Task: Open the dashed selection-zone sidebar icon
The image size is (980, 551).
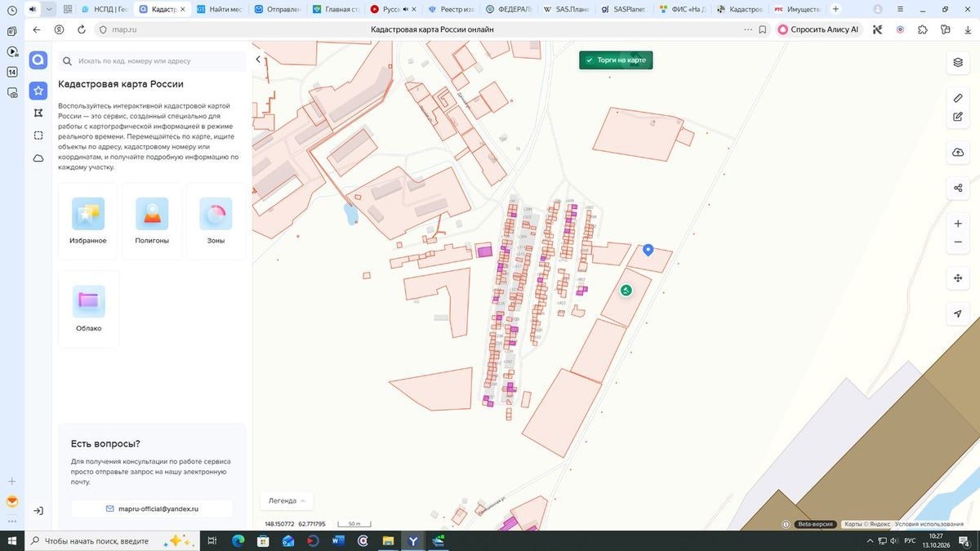Action: (38, 136)
